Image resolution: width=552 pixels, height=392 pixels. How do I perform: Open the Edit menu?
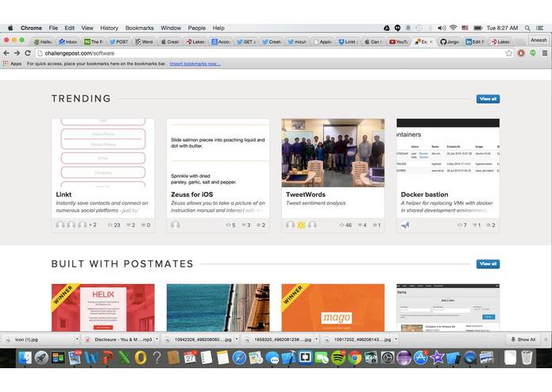(x=69, y=28)
